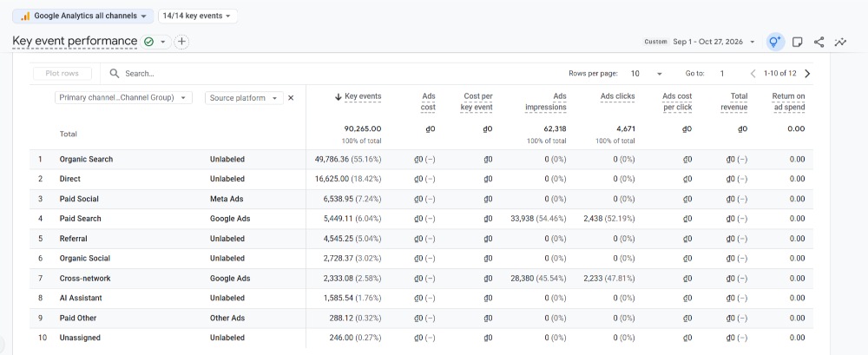Select the Organic Social row label
Viewport: 868px width, 355px height.
click(x=85, y=259)
